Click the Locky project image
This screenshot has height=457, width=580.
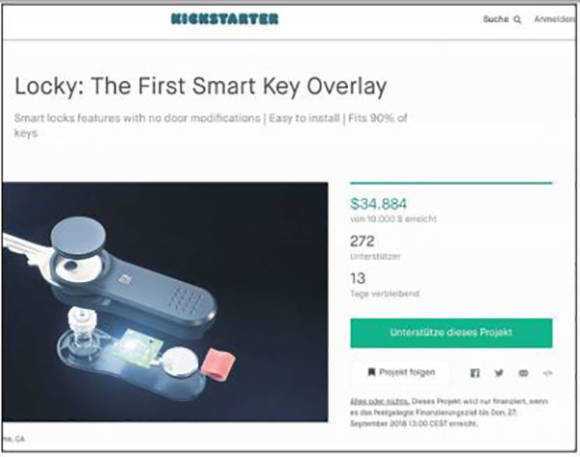(x=165, y=302)
